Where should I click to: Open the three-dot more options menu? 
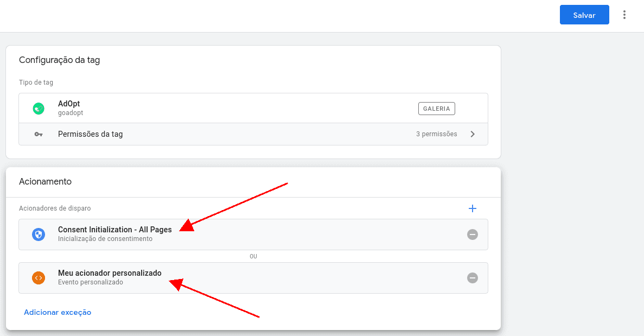[x=624, y=15]
